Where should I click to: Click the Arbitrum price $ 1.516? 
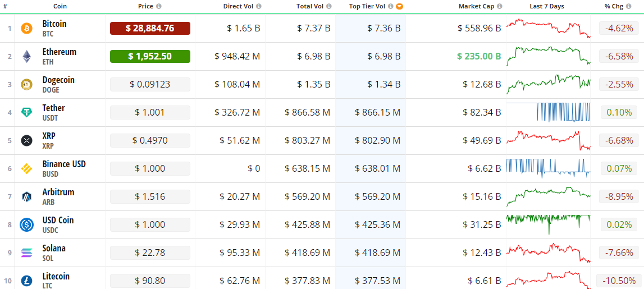coord(150,196)
